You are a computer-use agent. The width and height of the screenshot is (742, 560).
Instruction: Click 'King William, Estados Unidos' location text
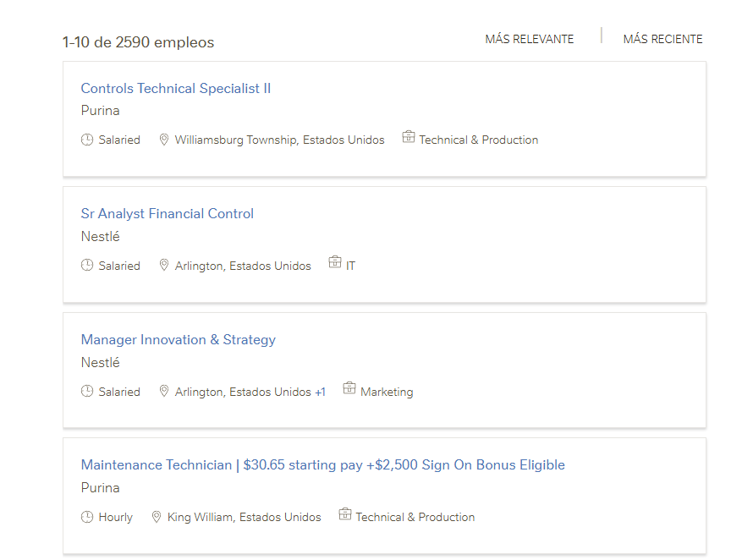click(245, 517)
